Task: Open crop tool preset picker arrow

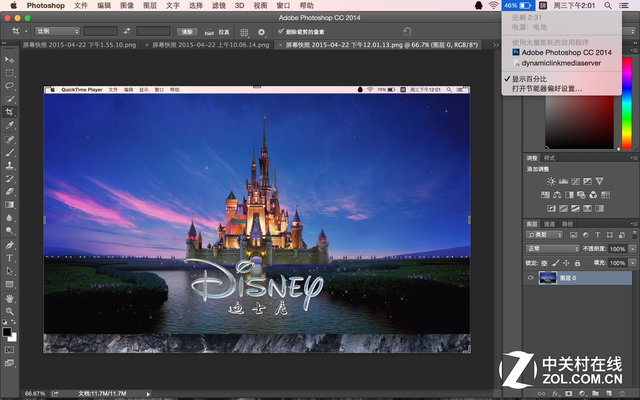Action: coord(26,31)
